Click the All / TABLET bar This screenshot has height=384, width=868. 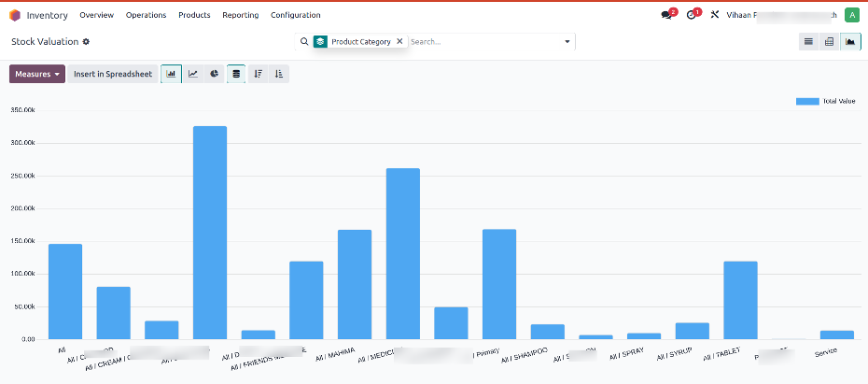[740, 300]
